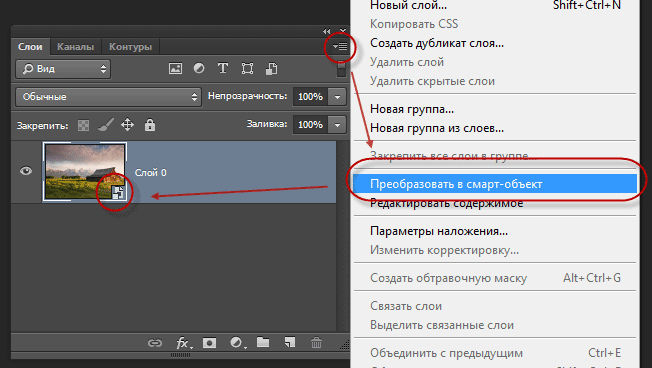
Task: Choose Связать слои menu item
Action: click(x=495, y=306)
